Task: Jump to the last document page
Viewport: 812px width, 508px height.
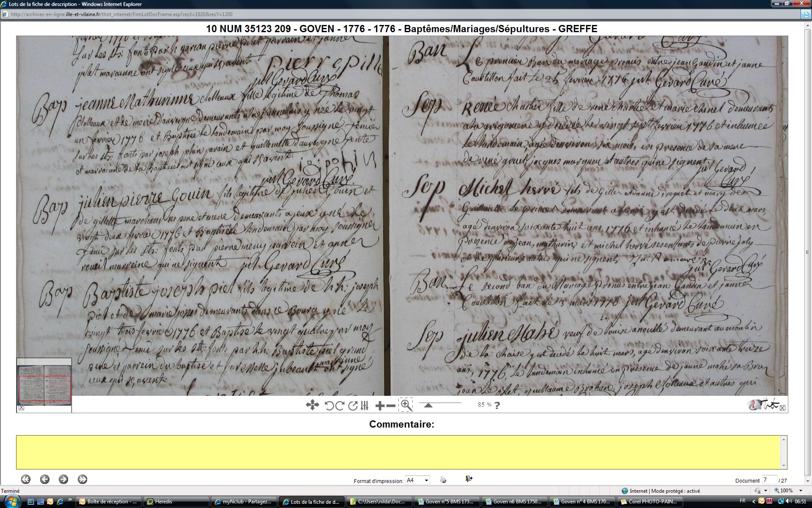Action: (x=82, y=479)
